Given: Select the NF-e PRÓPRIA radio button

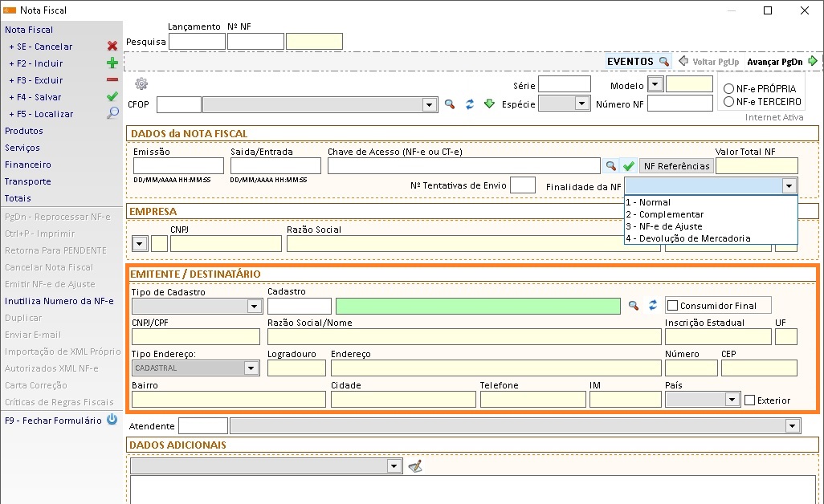Looking at the screenshot, I should point(729,88).
